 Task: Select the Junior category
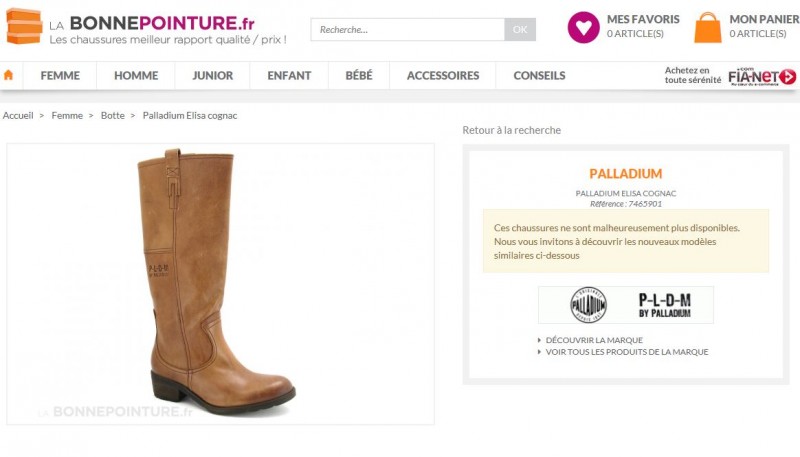(212, 76)
